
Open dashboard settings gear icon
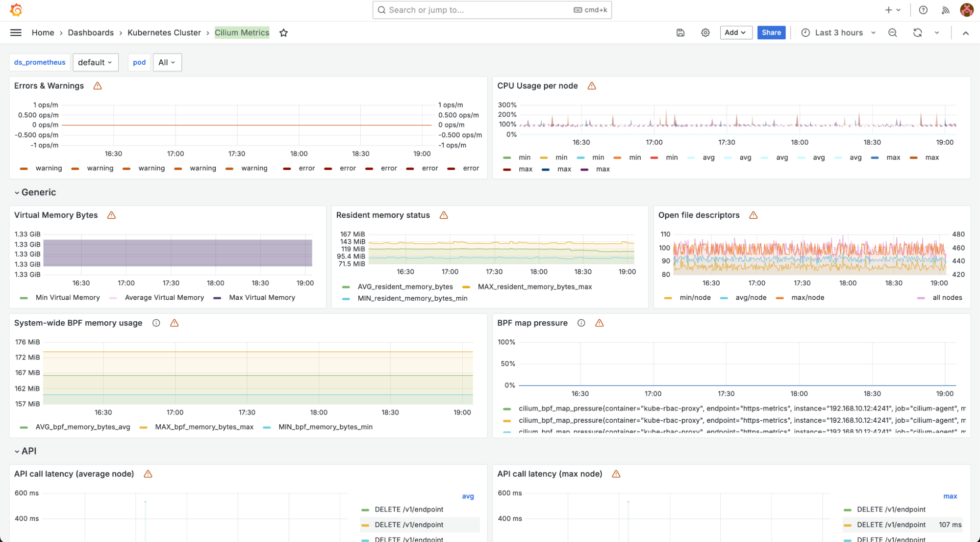pos(705,33)
